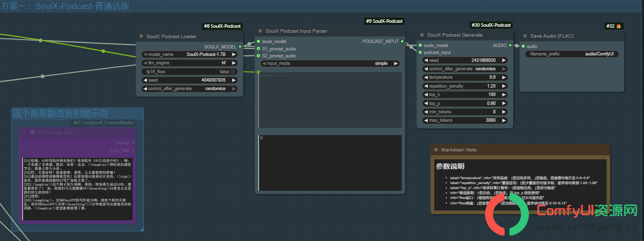Click the repetition_penalty 1.25 value field
This screenshot has height=241, width=644.
[465, 86]
